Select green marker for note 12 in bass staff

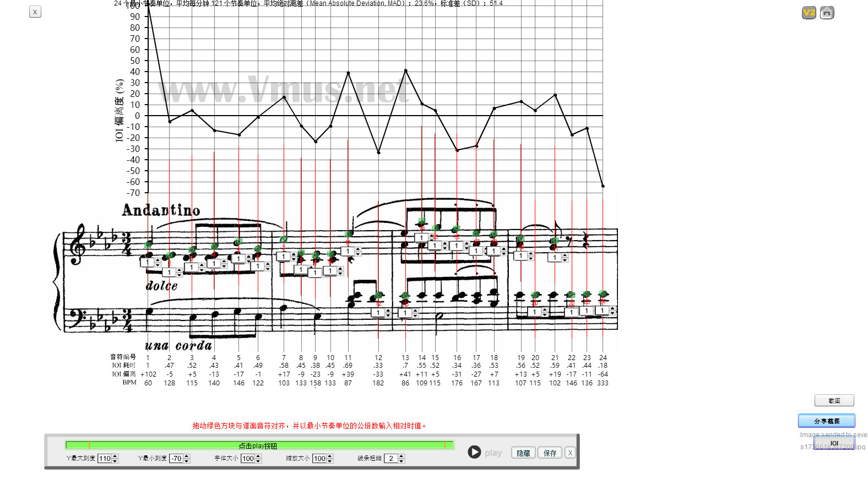pyautogui.click(x=378, y=296)
